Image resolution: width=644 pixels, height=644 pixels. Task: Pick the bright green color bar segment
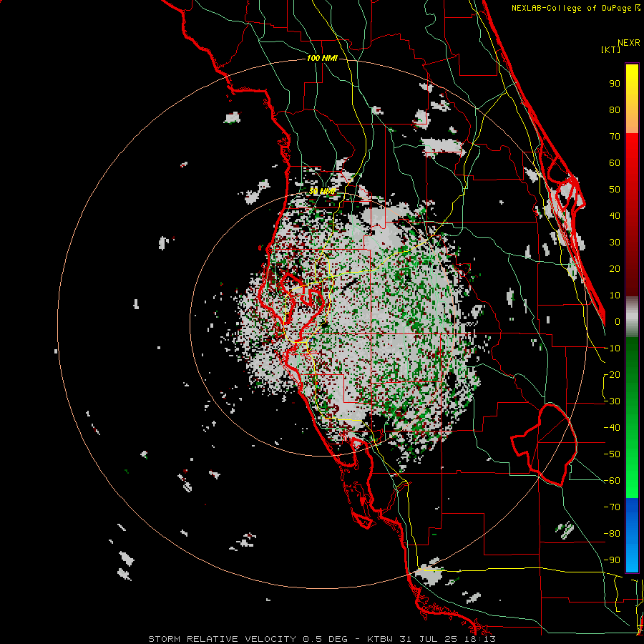pyautogui.click(x=632, y=481)
